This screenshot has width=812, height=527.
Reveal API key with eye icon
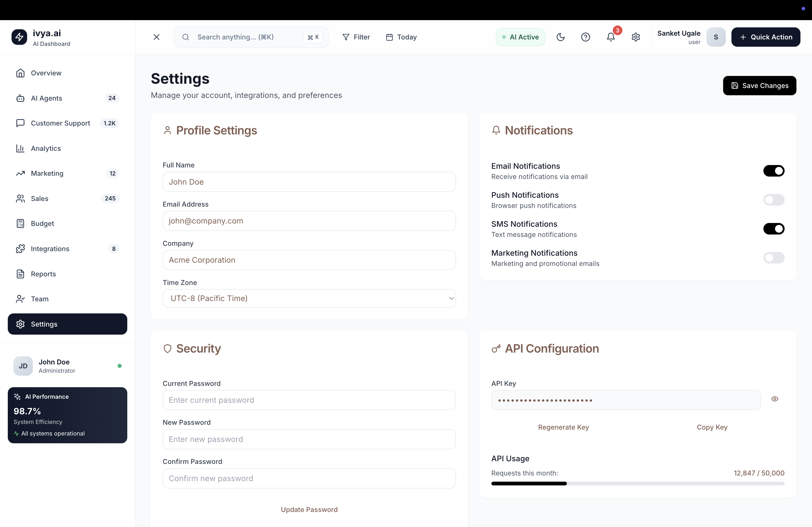tap(774, 399)
